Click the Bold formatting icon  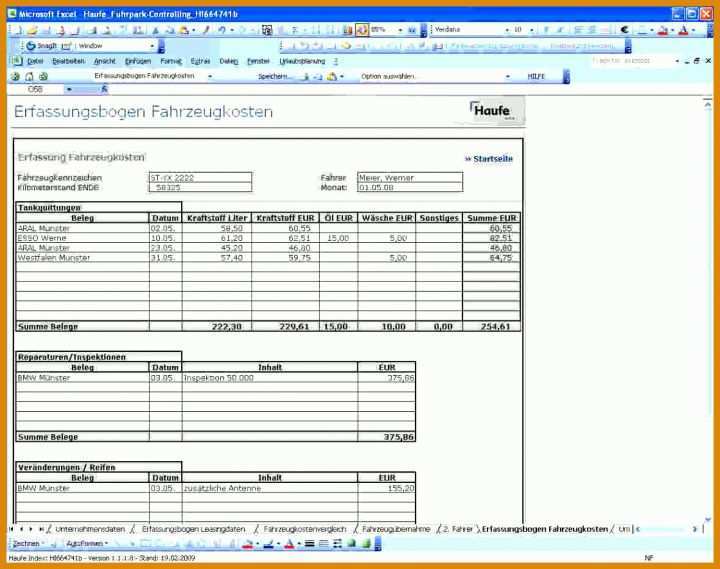(x=546, y=30)
